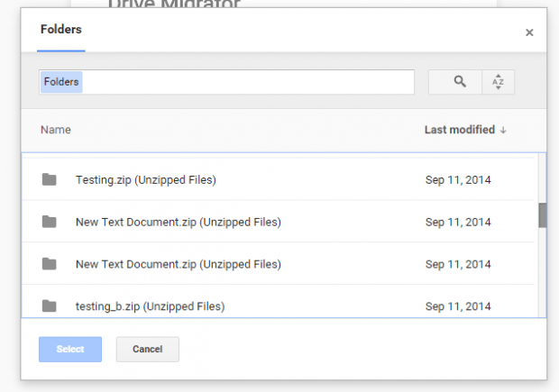
Task: Select the upper New Text Document.zip folder name
Action: [x=178, y=222]
